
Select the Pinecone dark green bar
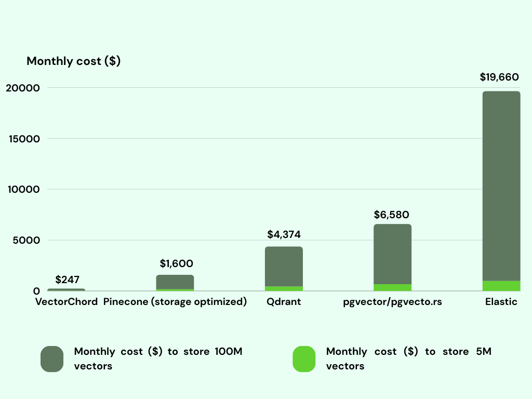click(175, 282)
